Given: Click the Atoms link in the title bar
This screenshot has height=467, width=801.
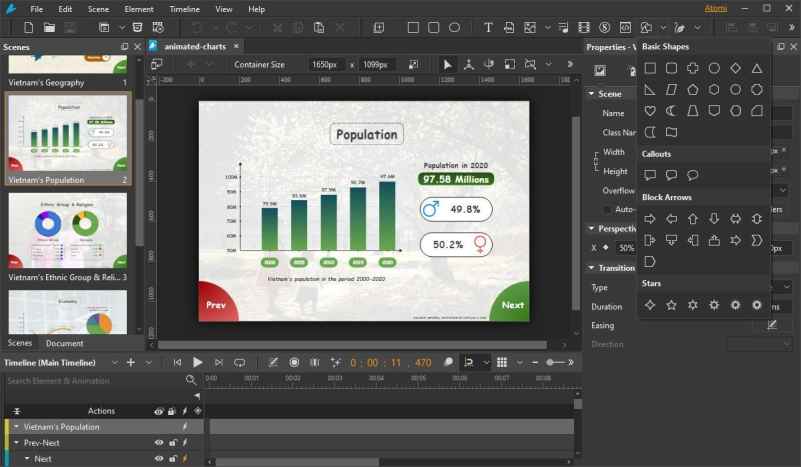Looking at the screenshot, I should [716, 8].
